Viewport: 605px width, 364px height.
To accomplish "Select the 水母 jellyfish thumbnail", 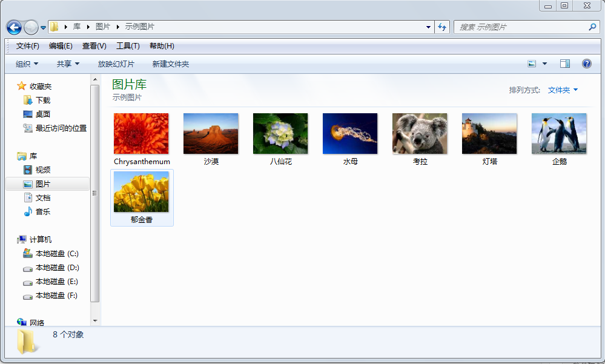I will (x=350, y=134).
